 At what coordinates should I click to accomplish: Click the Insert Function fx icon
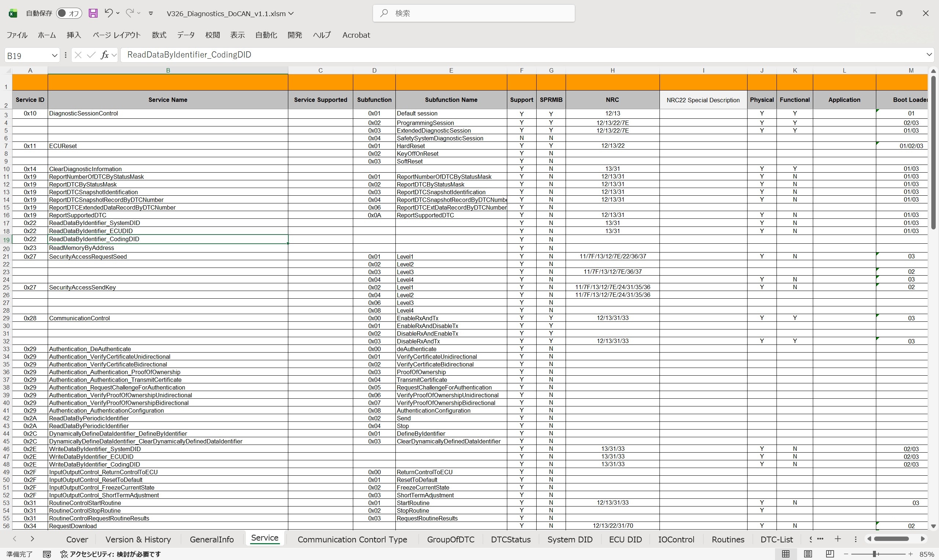tap(105, 55)
